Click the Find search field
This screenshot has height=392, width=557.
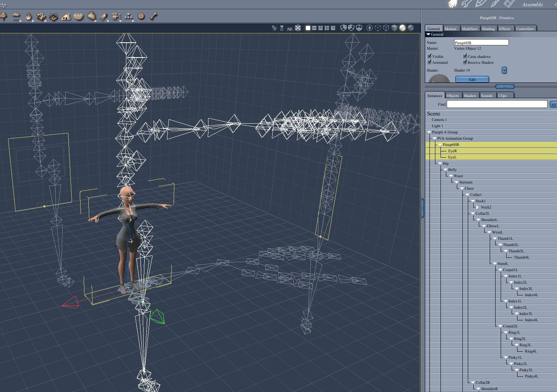(x=497, y=104)
